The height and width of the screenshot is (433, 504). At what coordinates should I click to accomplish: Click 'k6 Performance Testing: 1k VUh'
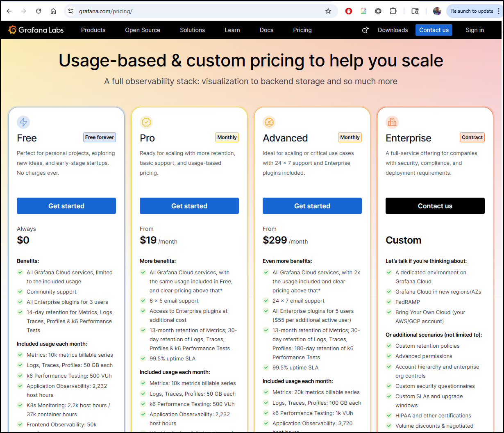coord(313,413)
